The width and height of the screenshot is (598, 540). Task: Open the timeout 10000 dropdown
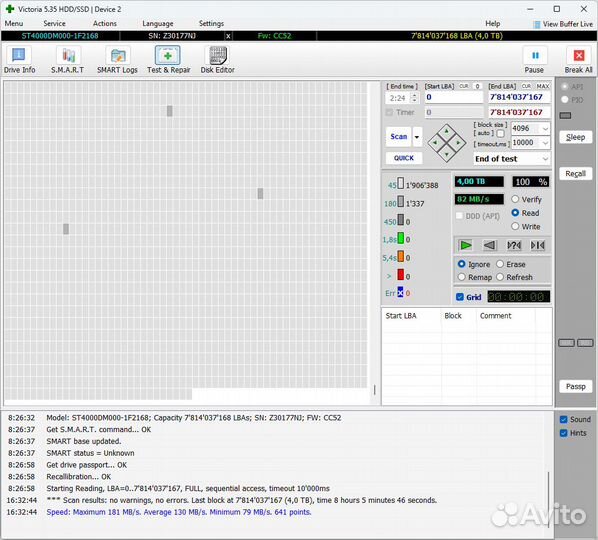[545, 143]
